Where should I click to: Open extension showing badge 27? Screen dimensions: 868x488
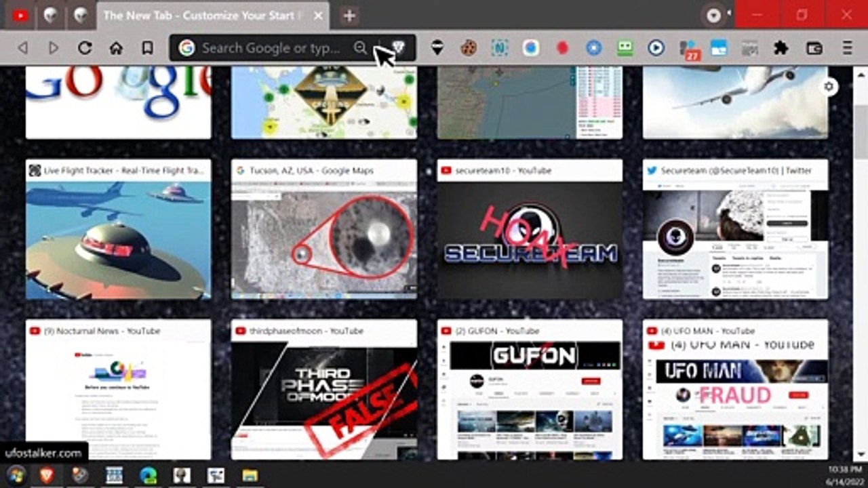(x=689, y=49)
